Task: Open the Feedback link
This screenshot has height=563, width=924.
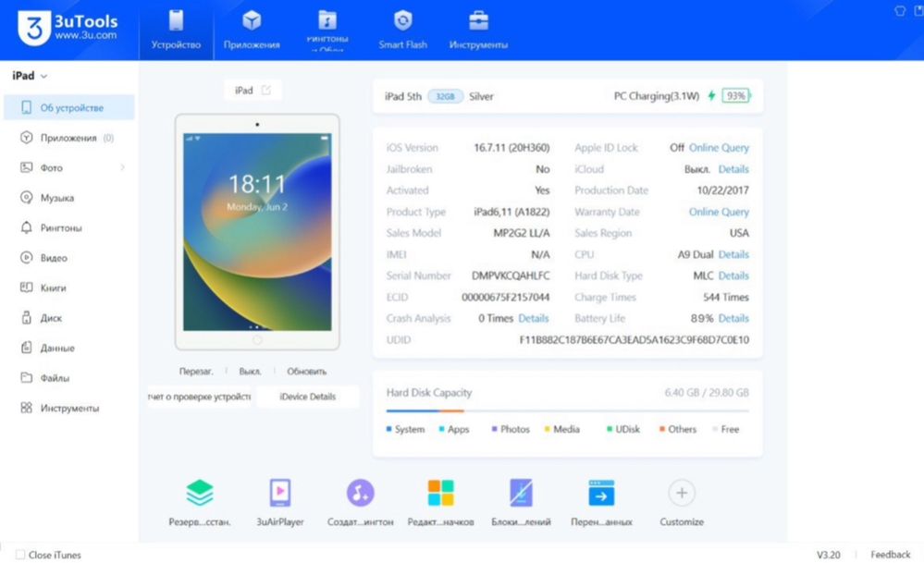Action: pyautogui.click(x=891, y=555)
